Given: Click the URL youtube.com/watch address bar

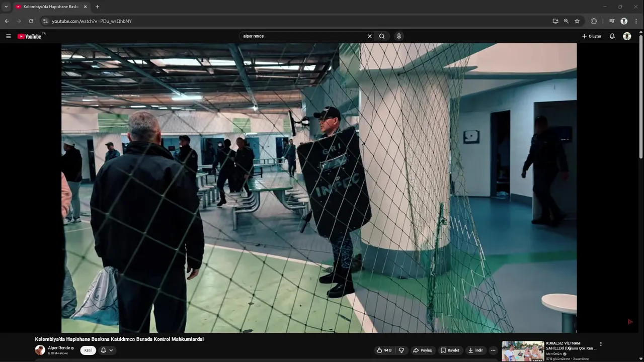Looking at the screenshot, I should click(92, 21).
